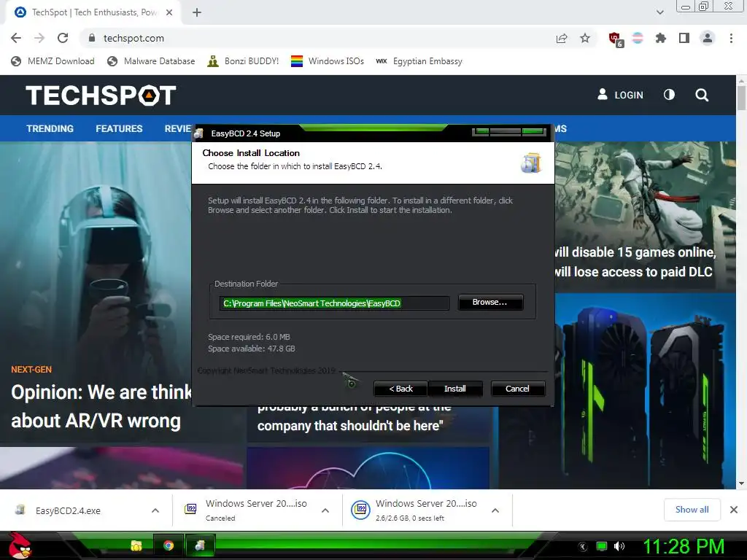
Task: Click the Angry Birds start button
Action: click(x=20, y=545)
